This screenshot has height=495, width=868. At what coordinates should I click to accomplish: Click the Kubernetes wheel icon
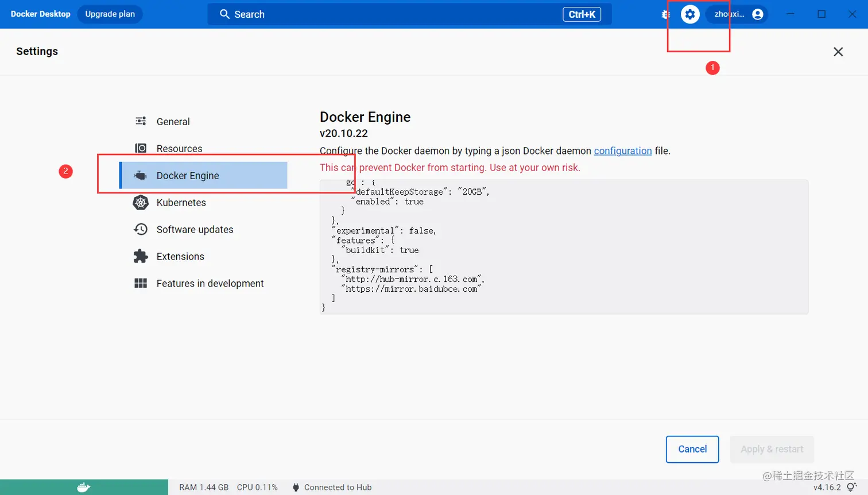[x=141, y=202]
